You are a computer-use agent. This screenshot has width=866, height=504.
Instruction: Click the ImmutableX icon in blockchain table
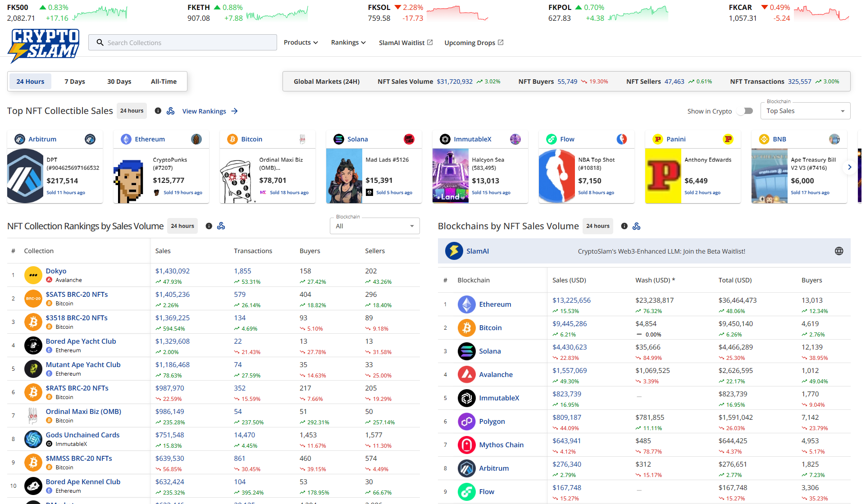pyautogui.click(x=467, y=398)
